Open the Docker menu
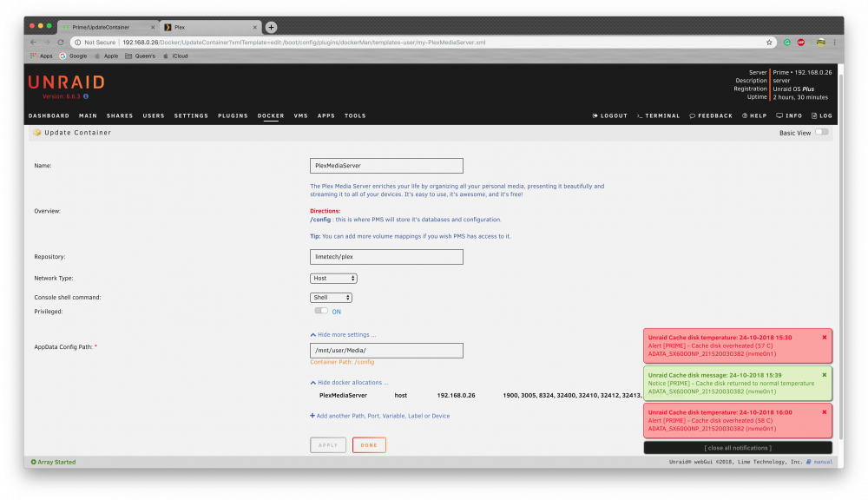 pos(271,115)
